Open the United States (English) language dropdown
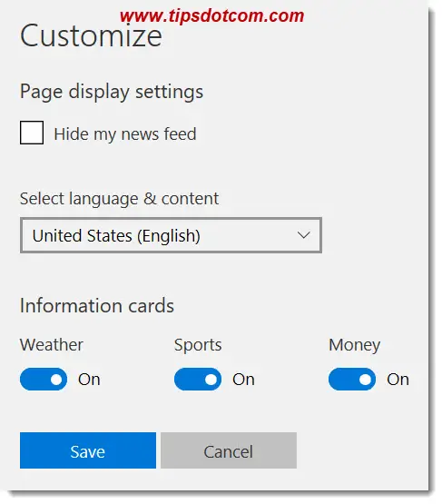Viewport: 442px width, 504px height. click(x=171, y=235)
